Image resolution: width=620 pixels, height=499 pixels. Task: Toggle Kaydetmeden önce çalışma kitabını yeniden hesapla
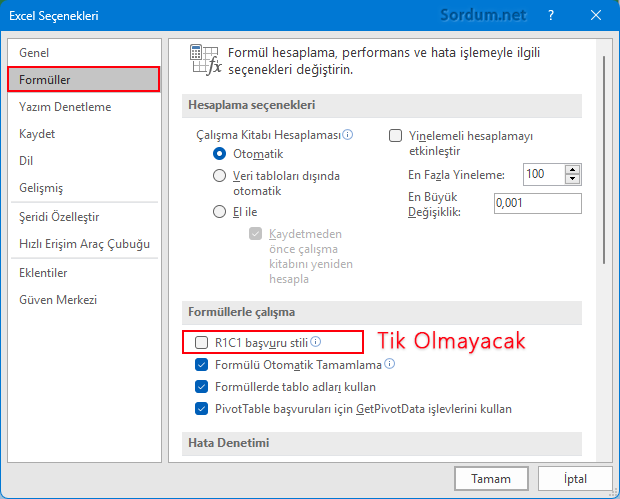point(255,234)
